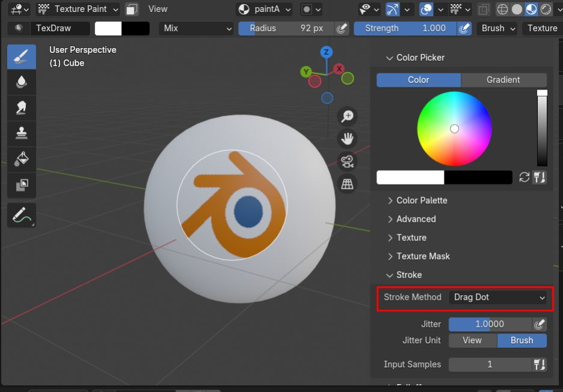The height and width of the screenshot is (392, 563).
Task: Select the Smear tool
Action: 22,108
